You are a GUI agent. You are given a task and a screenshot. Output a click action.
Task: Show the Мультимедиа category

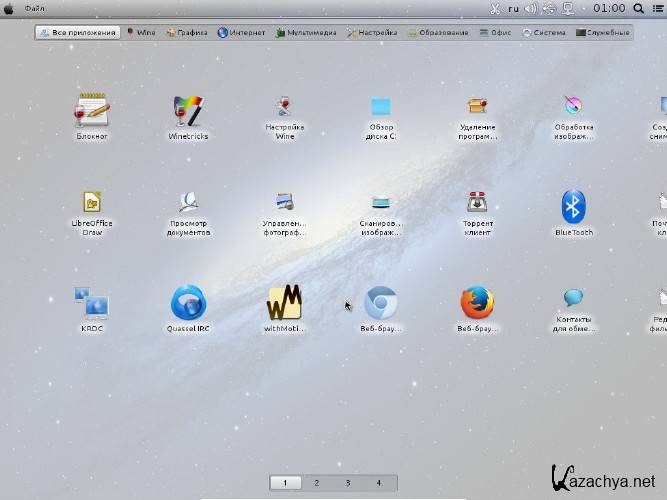pos(305,33)
